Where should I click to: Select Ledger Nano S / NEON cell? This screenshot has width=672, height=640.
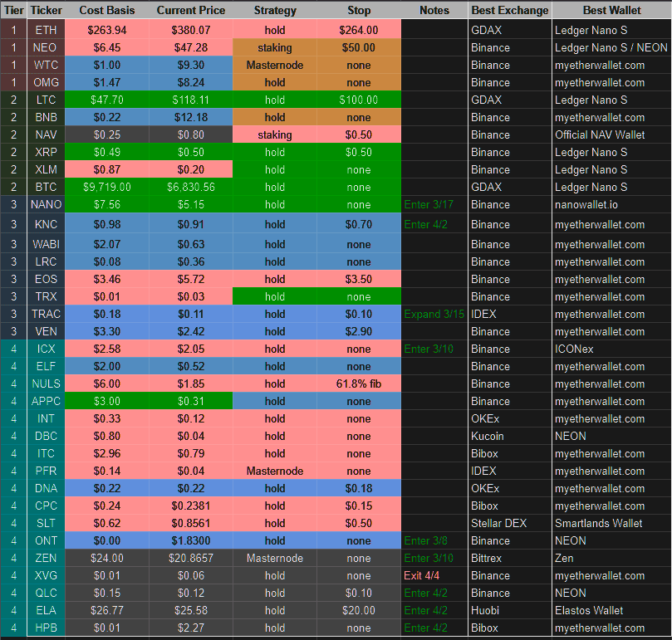pyautogui.click(x=611, y=47)
